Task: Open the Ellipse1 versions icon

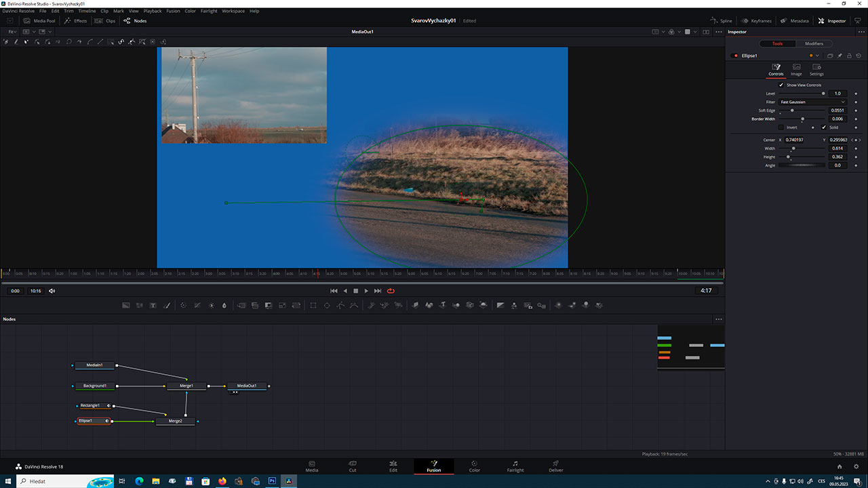Action: pos(830,56)
